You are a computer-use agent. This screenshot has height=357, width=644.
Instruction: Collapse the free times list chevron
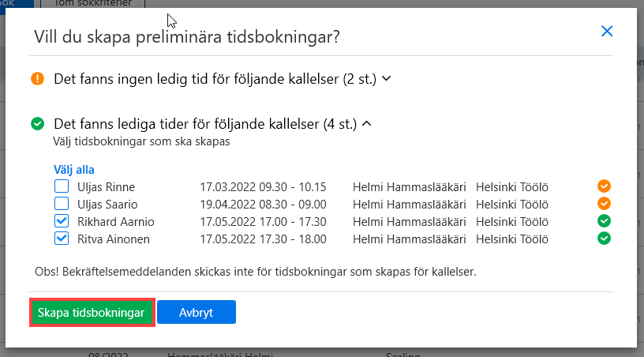point(367,124)
